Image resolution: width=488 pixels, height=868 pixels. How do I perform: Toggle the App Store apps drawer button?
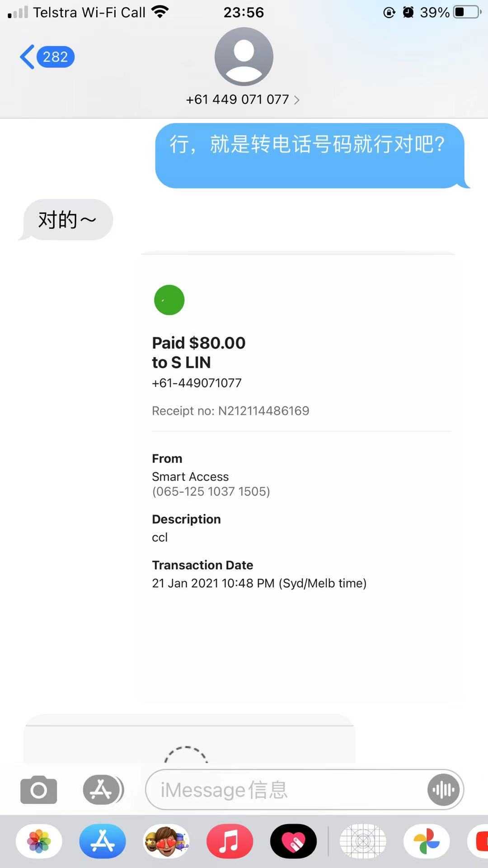[102, 790]
